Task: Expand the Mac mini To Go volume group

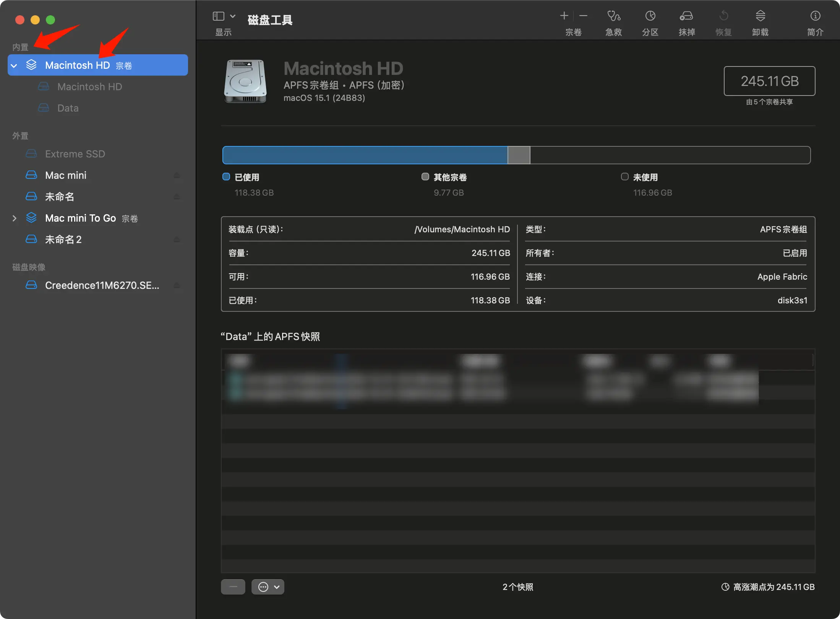Action: point(14,218)
